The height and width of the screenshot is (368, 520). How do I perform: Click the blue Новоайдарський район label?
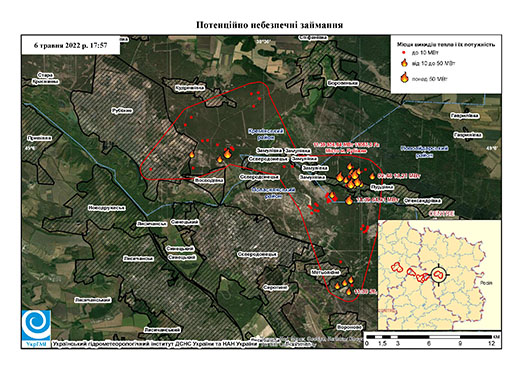pos(424,152)
